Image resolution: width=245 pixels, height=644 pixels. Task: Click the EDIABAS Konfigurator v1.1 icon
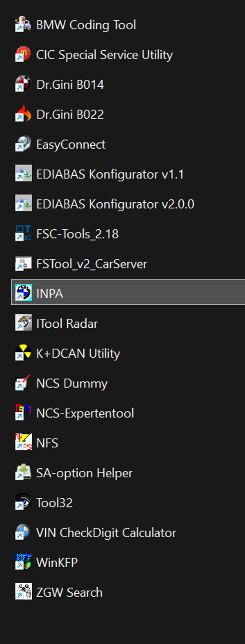pos(23,174)
